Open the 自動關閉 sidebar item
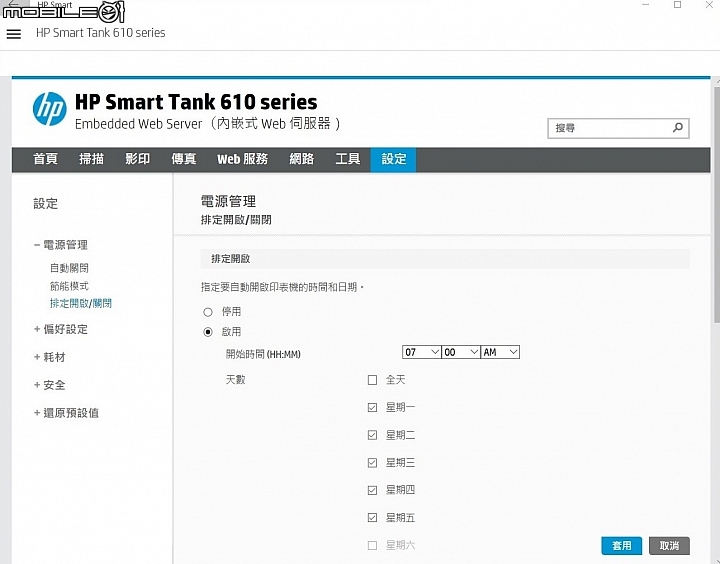This screenshot has height=564, width=720. (x=69, y=268)
